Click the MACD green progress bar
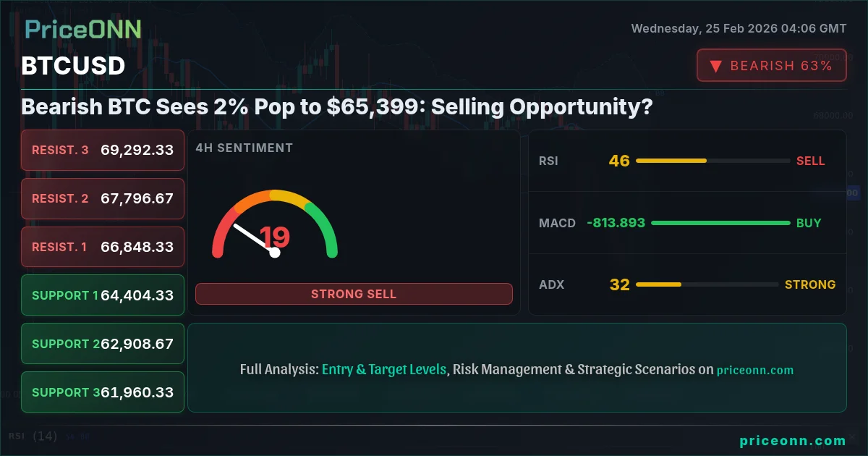This screenshot has height=456, width=868. click(x=720, y=223)
